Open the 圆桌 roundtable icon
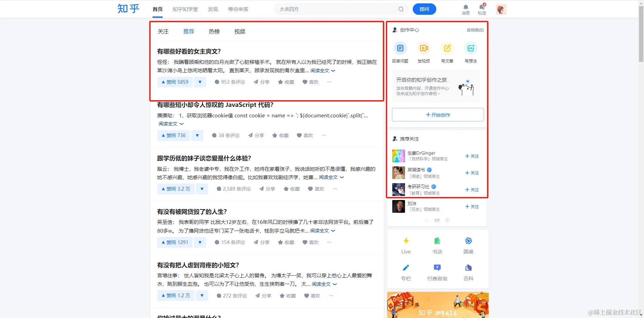The height and width of the screenshot is (318, 644). point(468,241)
